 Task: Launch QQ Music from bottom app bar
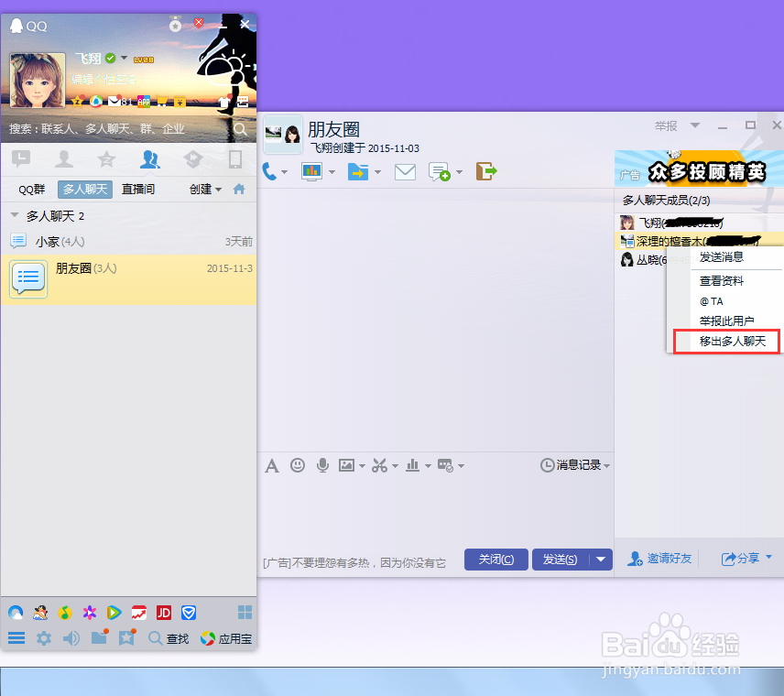click(65, 613)
